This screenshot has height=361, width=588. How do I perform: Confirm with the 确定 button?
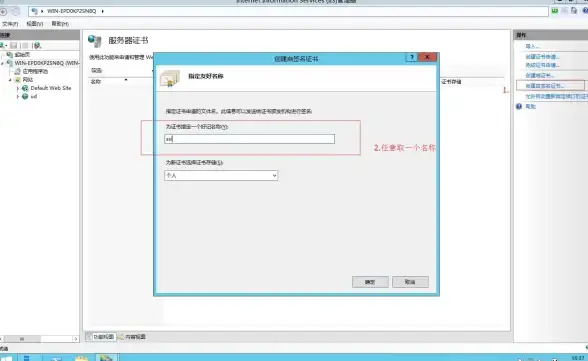370,282
